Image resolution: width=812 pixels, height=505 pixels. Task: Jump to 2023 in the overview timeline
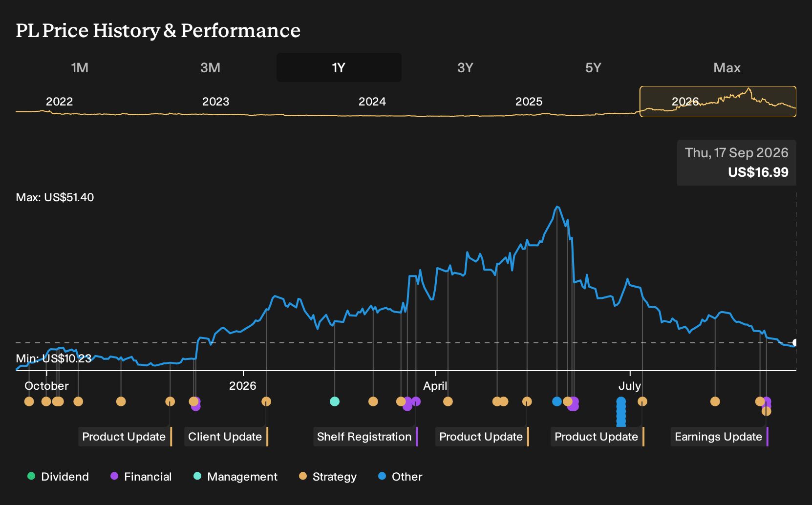tap(215, 102)
